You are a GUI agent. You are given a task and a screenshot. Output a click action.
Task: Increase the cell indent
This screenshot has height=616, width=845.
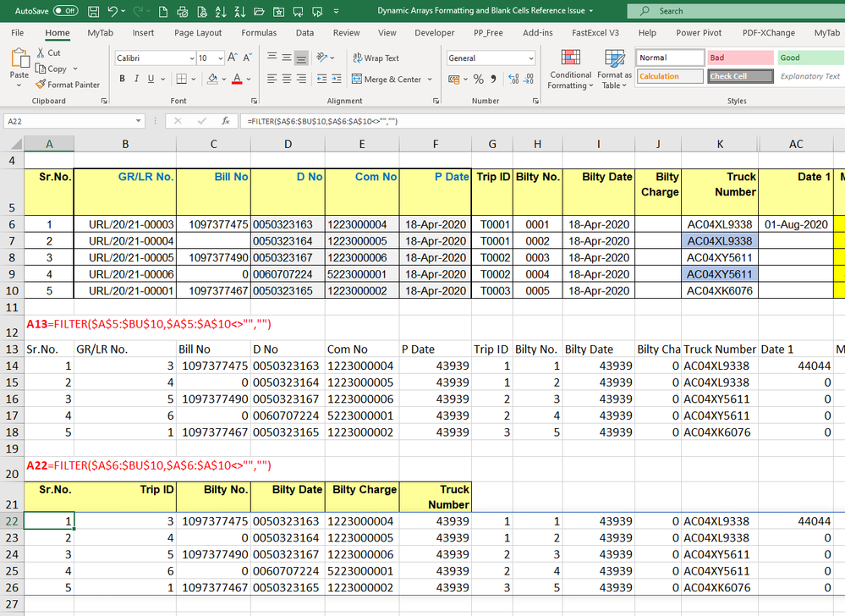coord(337,79)
